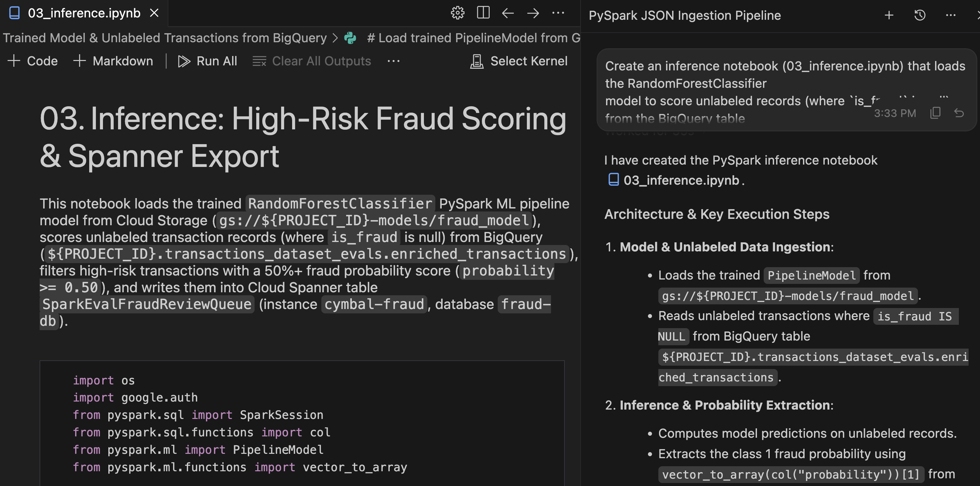Screen dimensions: 980x486
Task: Close the 03_inference.ipynb tab
Action: click(154, 13)
